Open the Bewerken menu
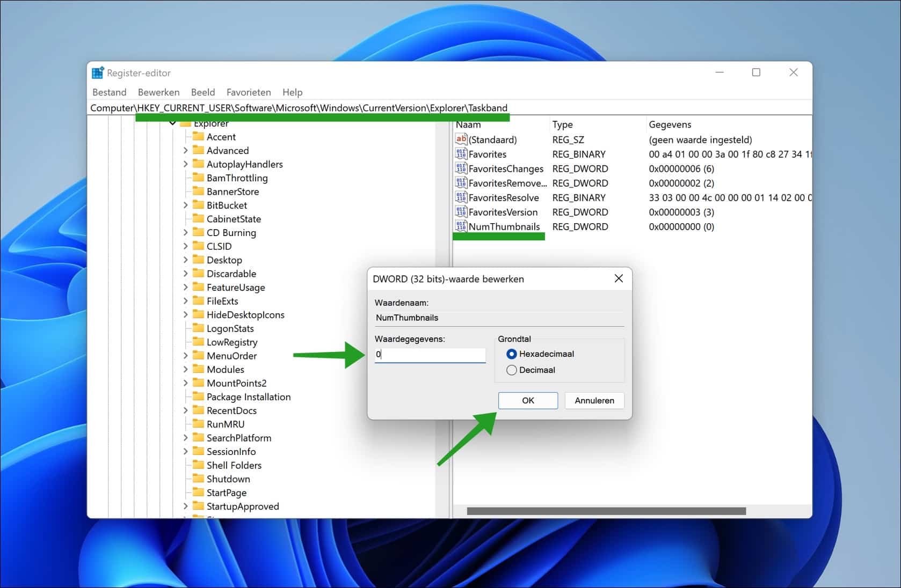Image resolution: width=901 pixels, height=588 pixels. coord(158,92)
